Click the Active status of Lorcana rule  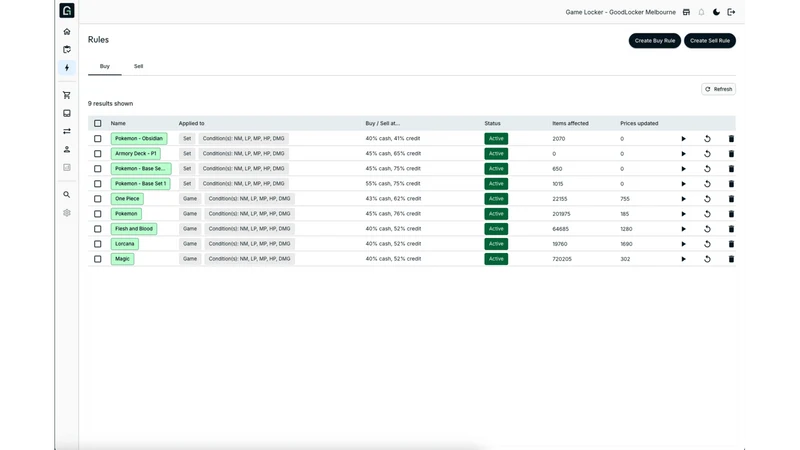(496, 244)
